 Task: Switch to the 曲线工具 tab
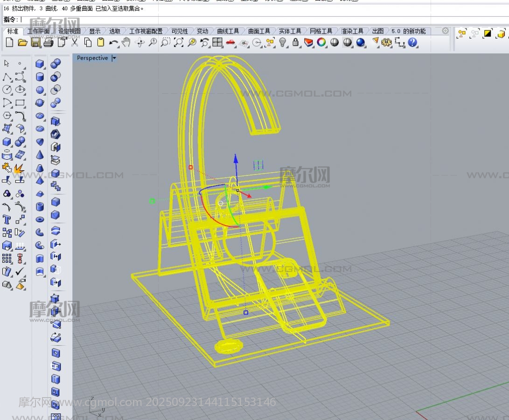tap(228, 31)
